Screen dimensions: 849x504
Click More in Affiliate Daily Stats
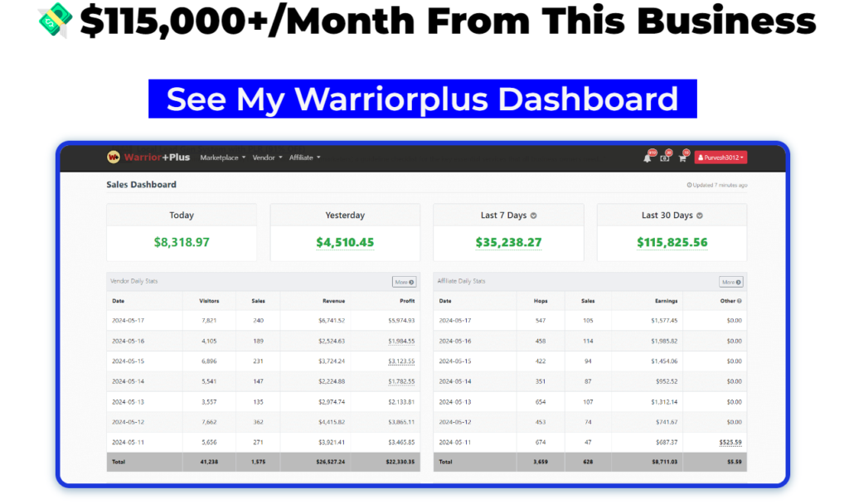[x=731, y=282]
